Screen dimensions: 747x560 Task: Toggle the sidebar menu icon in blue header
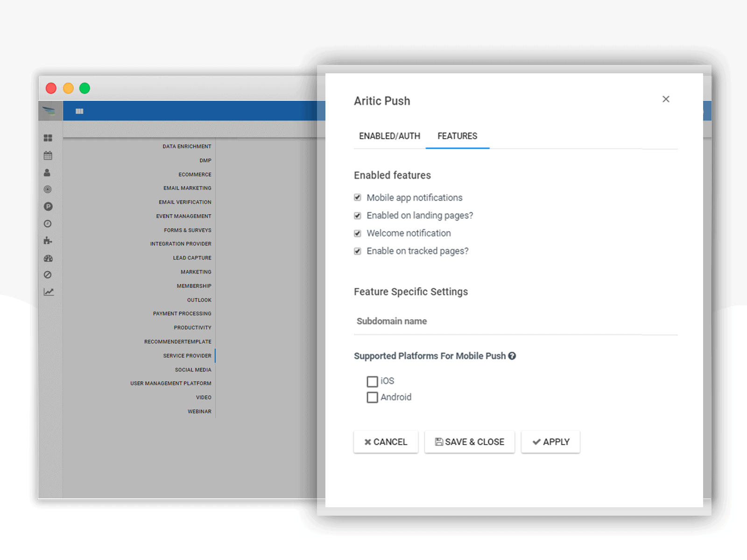click(x=79, y=111)
